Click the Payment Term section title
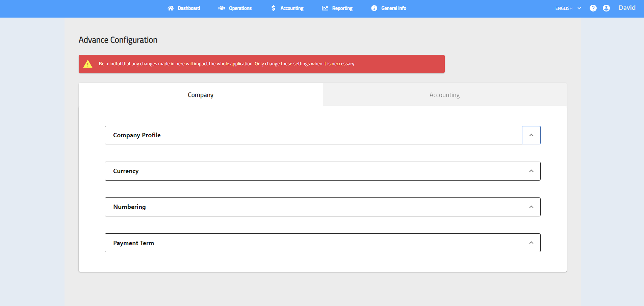Viewport: 644px width, 306px height. 133,243
